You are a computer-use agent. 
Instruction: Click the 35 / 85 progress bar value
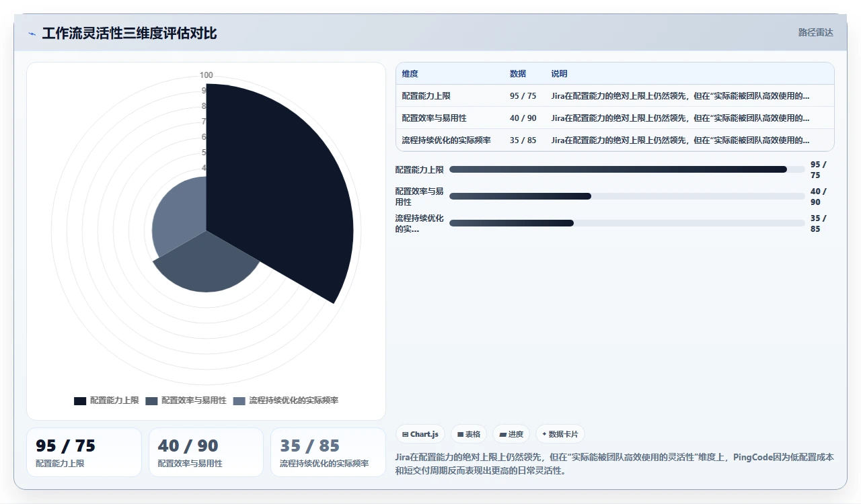(x=819, y=223)
